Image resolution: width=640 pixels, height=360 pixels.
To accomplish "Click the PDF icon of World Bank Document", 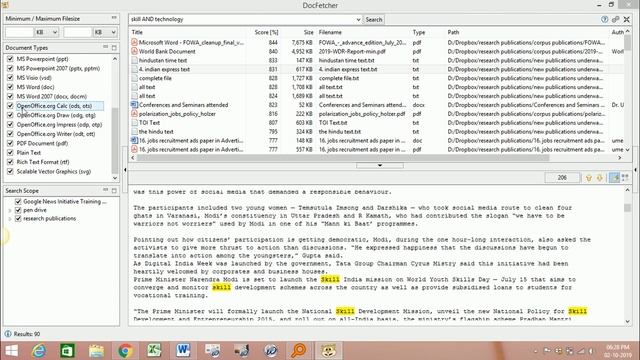I will click(134, 51).
